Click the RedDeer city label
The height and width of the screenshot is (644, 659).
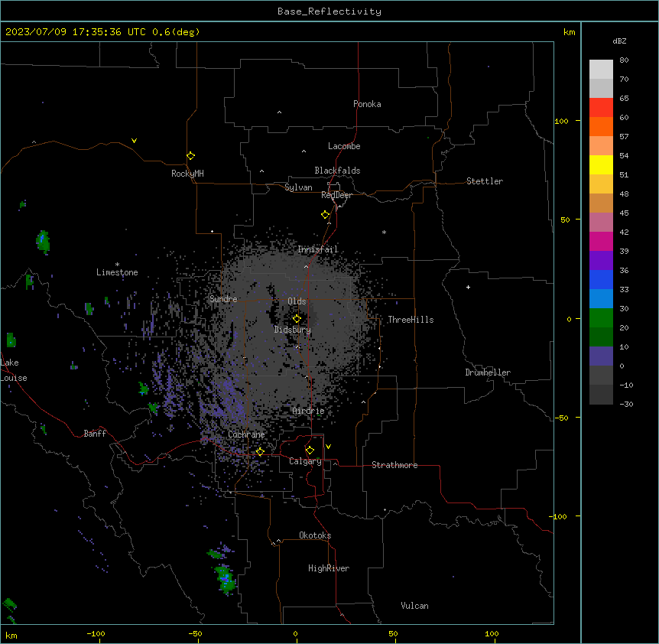(336, 195)
